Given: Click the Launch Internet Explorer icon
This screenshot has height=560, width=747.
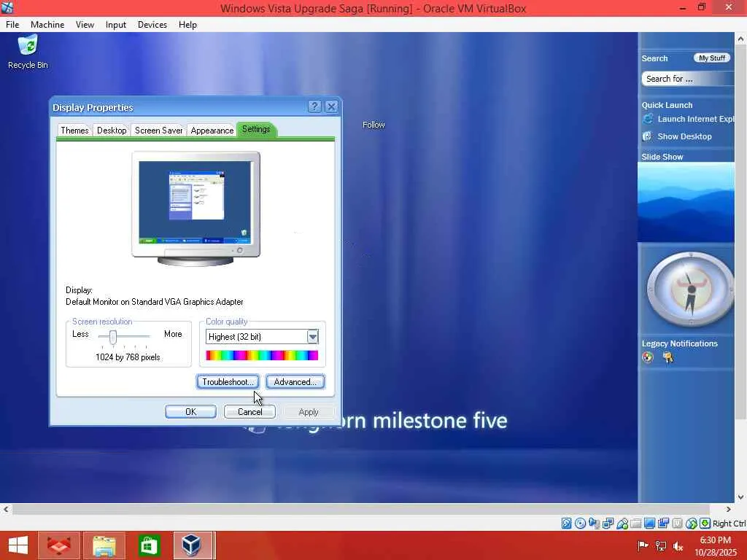Looking at the screenshot, I should click(x=648, y=119).
